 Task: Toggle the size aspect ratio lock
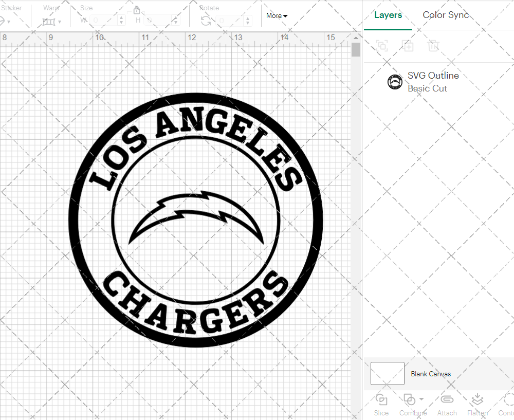pos(137,10)
